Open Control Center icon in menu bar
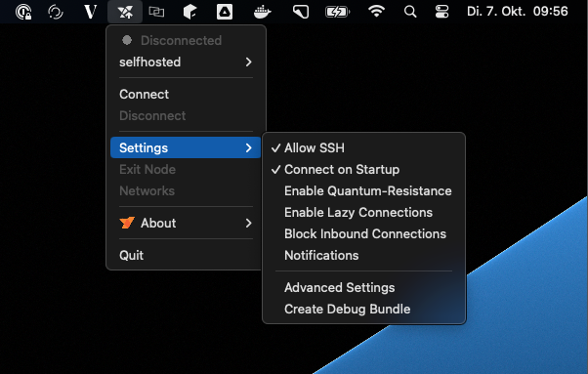 click(x=442, y=12)
